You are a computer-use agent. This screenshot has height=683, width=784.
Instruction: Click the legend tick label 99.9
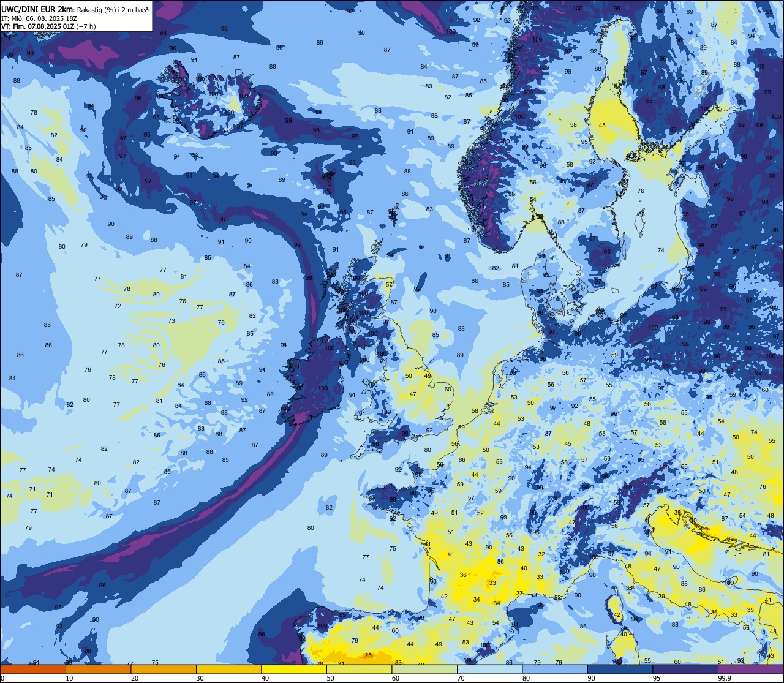(x=725, y=678)
